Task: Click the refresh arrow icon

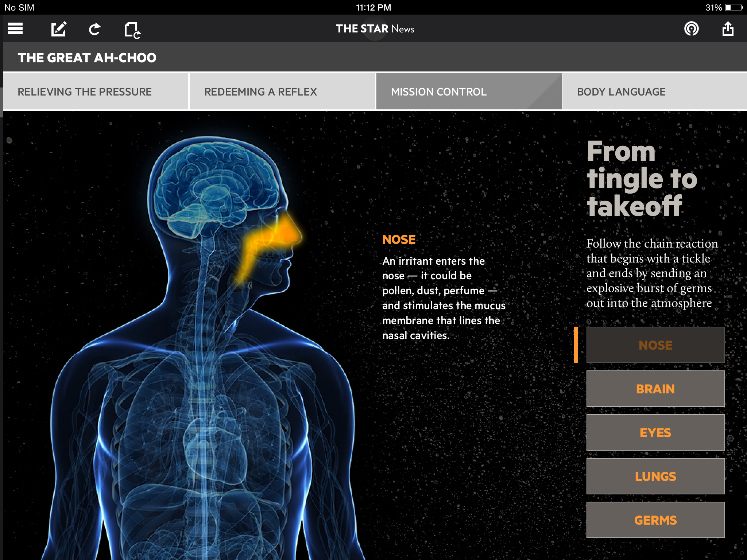Action: click(x=95, y=29)
